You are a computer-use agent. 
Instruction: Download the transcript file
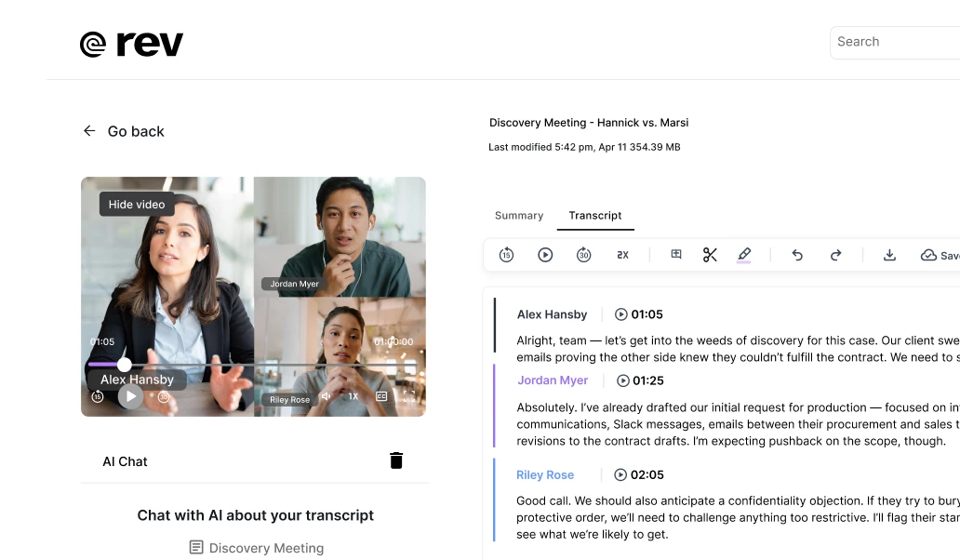pos(889,255)
